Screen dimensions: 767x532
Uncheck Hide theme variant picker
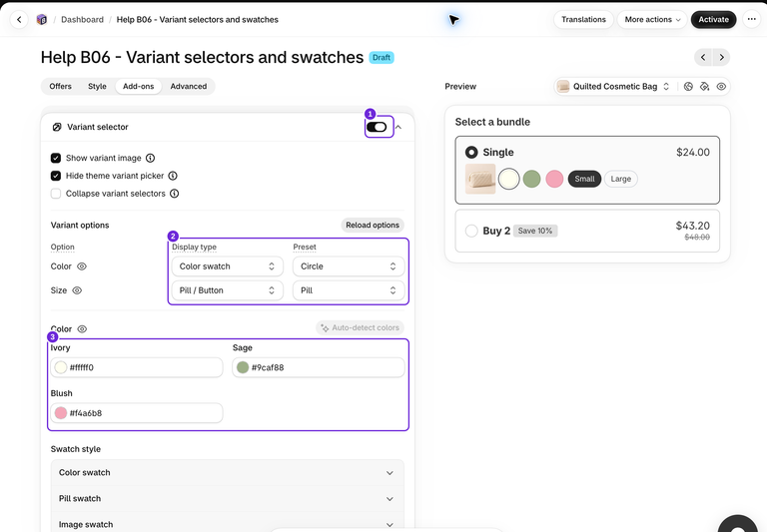point(56,176)
